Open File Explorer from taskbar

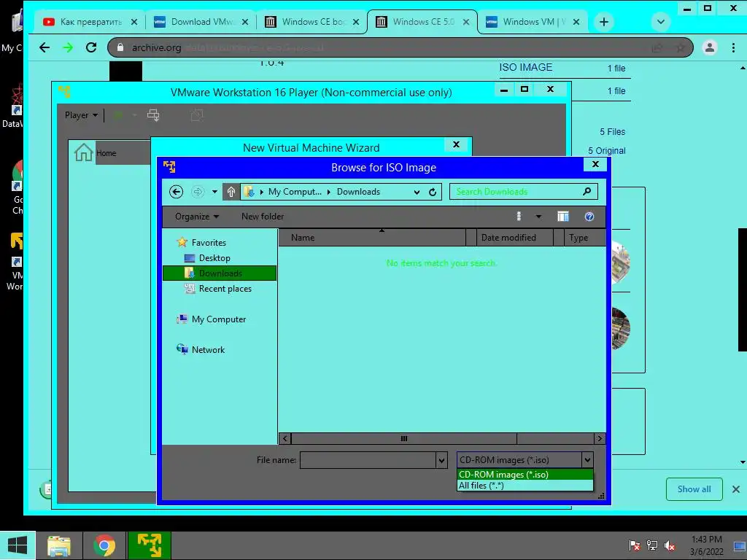pyautogui.click(x=59, y=545)
